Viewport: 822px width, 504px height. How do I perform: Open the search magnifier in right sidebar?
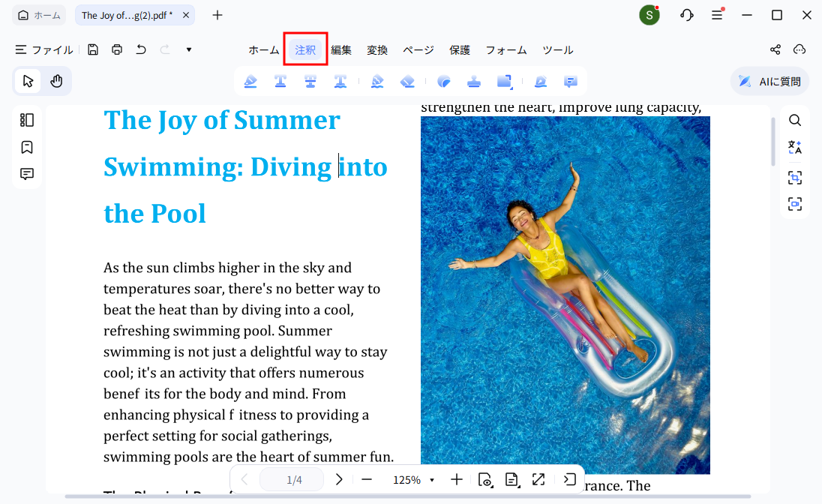tap(795, 120)
